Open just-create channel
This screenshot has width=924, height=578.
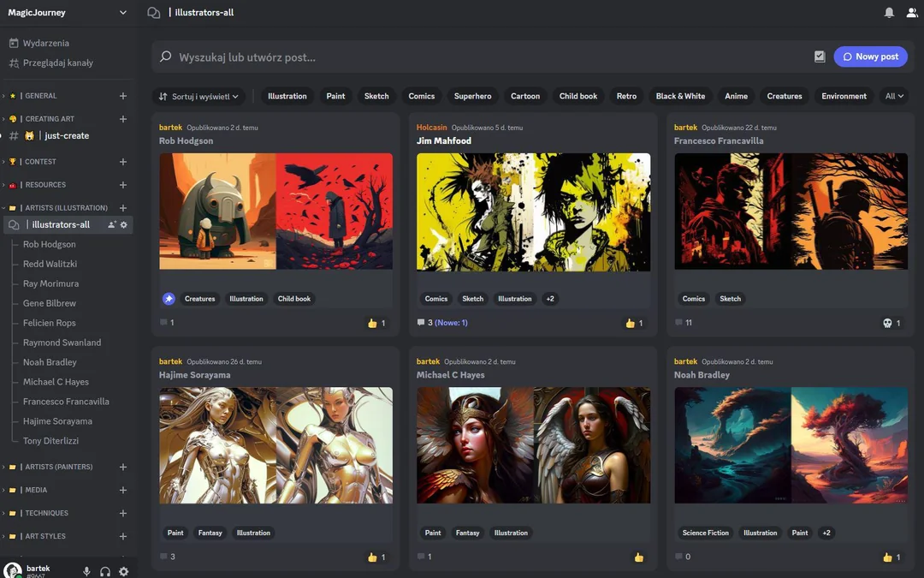pyautogui.click(x=68, y=135)
